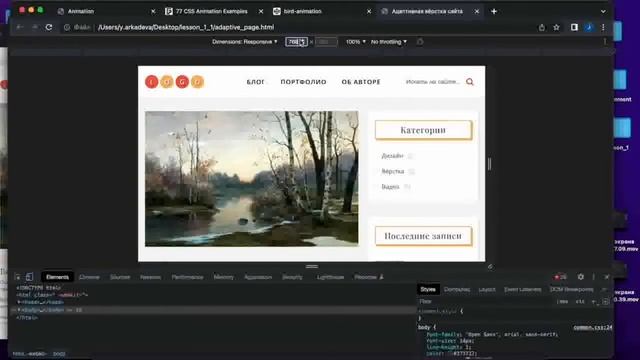Click the first red logo circle
Viewport: 640px width, 360px height.
coord(151,82)
